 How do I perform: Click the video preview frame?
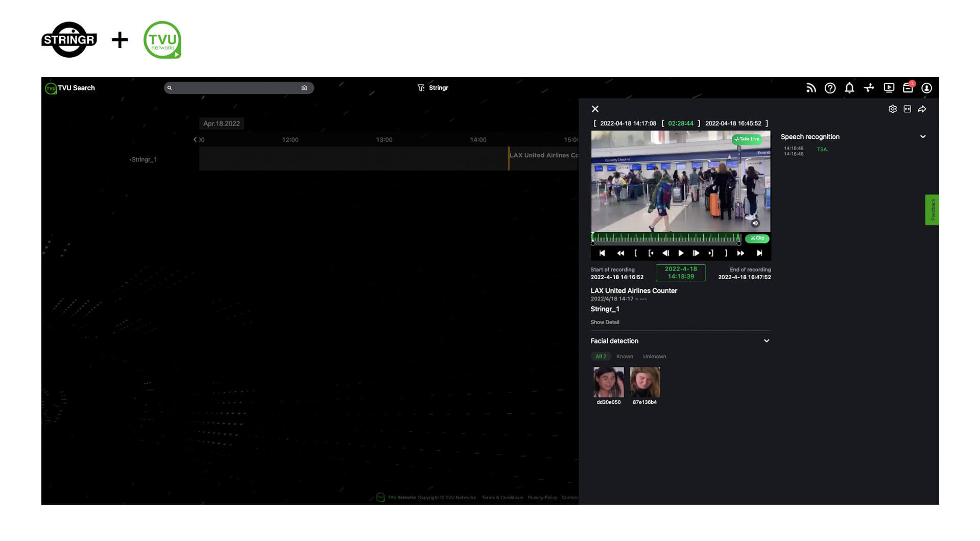coord(681,182)
